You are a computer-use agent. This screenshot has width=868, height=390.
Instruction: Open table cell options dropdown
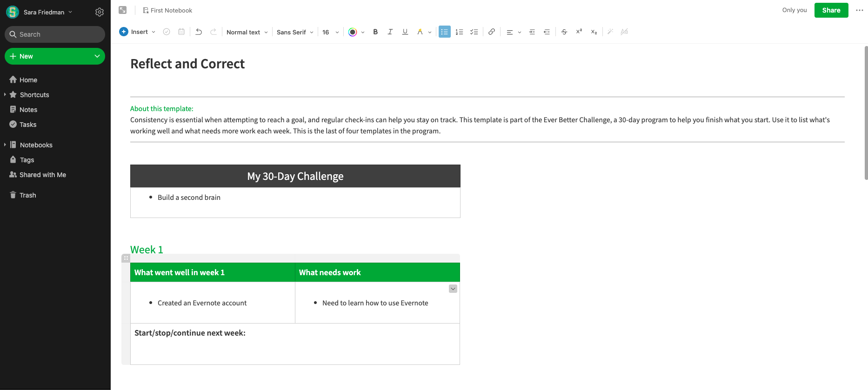click(453, 289)
